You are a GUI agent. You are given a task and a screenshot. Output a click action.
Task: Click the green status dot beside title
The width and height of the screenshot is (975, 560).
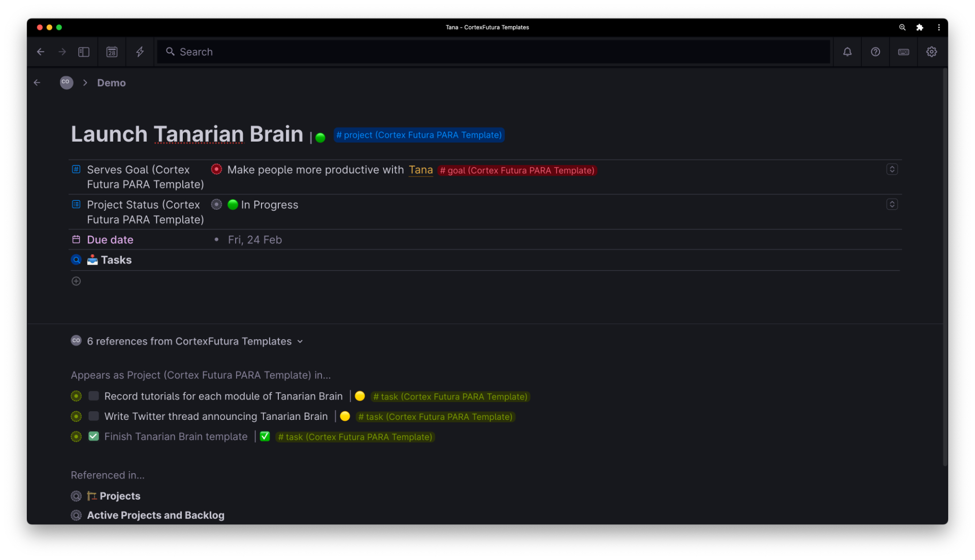click(x=320, y=138)
